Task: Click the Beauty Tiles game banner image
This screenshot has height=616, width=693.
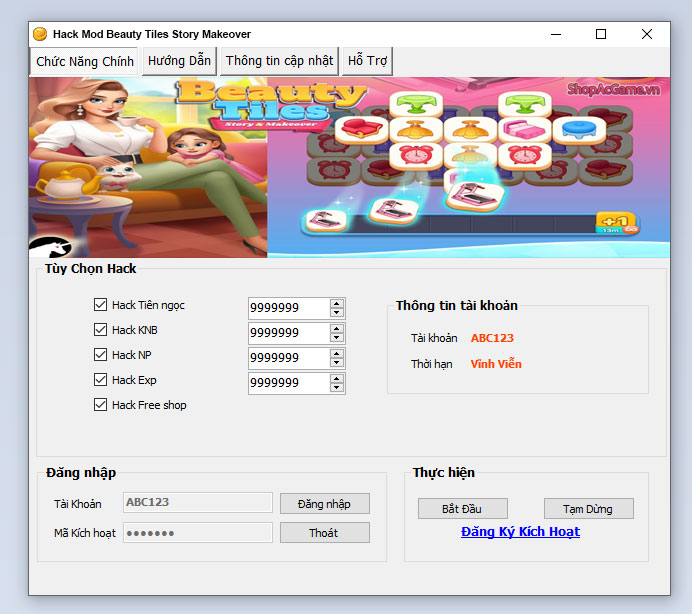Action: (x=349, y=167)
